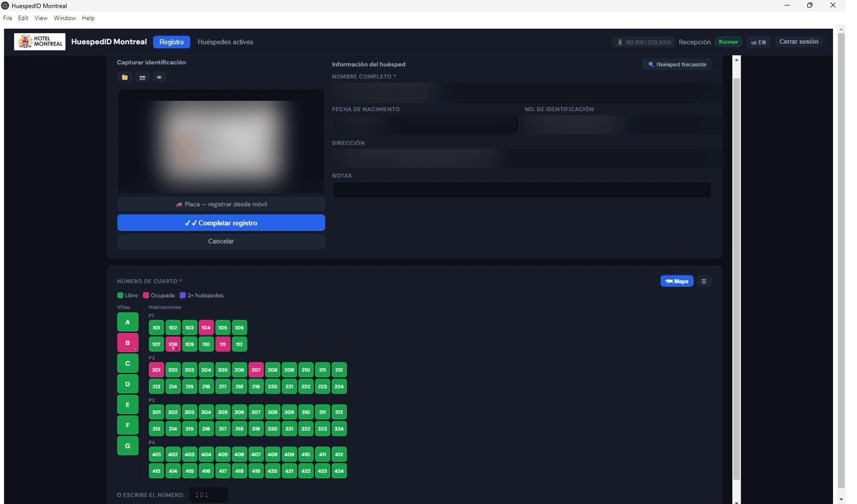Select occupied room 104
The height and width of the screenshot is (504, 857).
(x=206, y=328)
